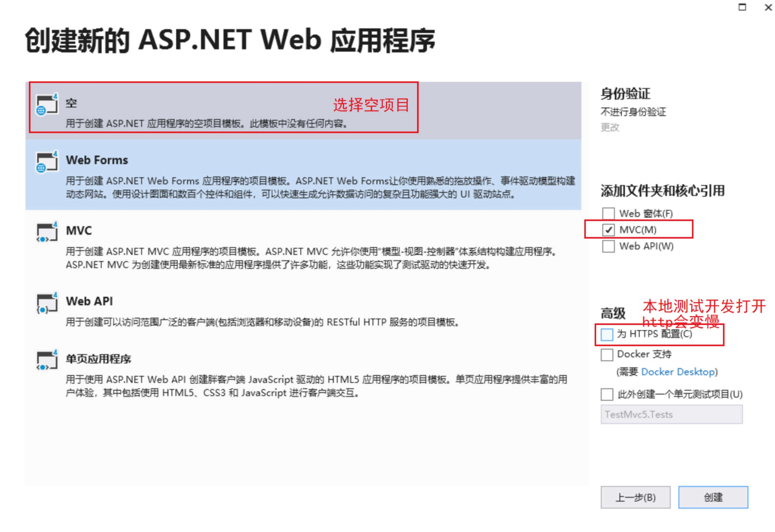Select the MVC template title
The image size is (775, 532).
click(79, 230)
